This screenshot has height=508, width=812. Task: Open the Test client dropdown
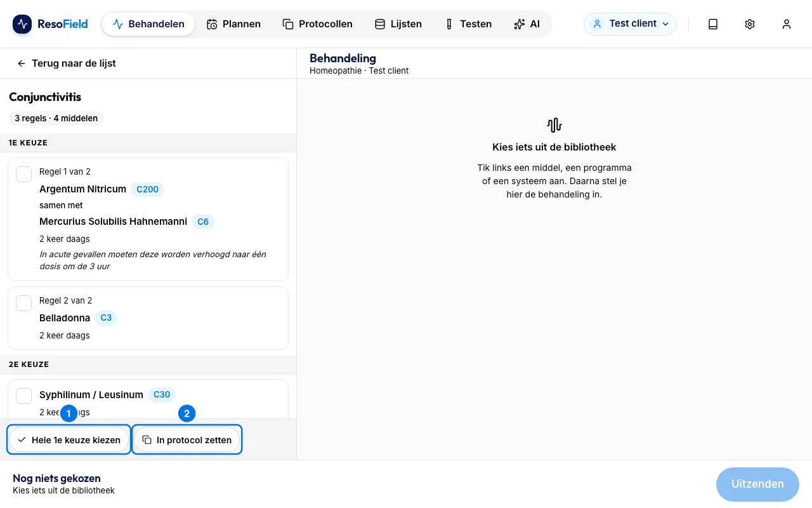coord(630,24)
